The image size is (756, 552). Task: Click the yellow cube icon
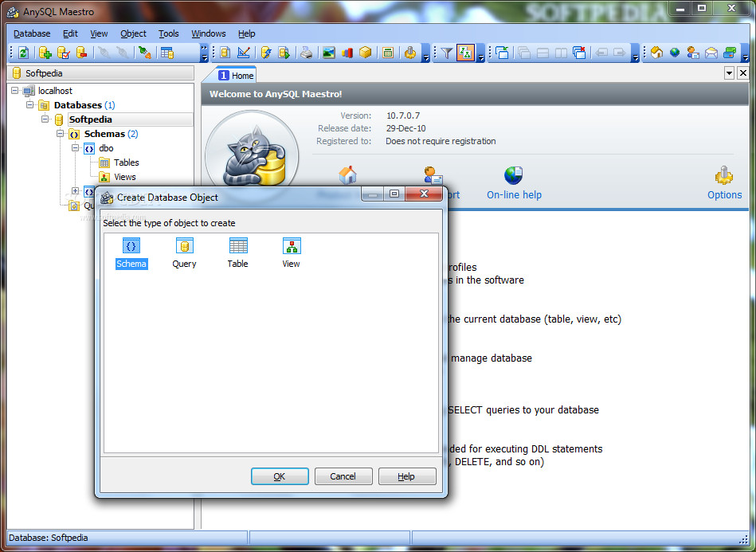click(366, 53)
